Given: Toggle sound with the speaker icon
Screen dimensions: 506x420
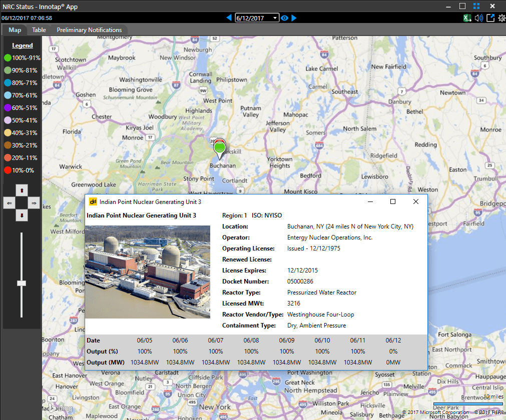Looking at the screenshot, I should [x=479, y=18].
